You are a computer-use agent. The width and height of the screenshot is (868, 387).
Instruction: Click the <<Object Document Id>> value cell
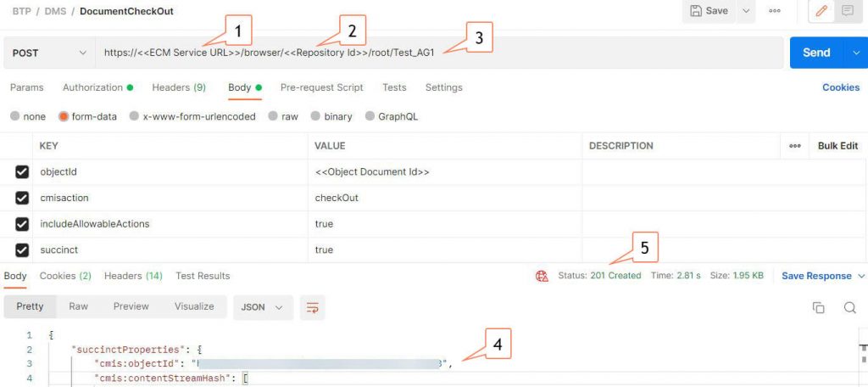click(x=445, y=172)
